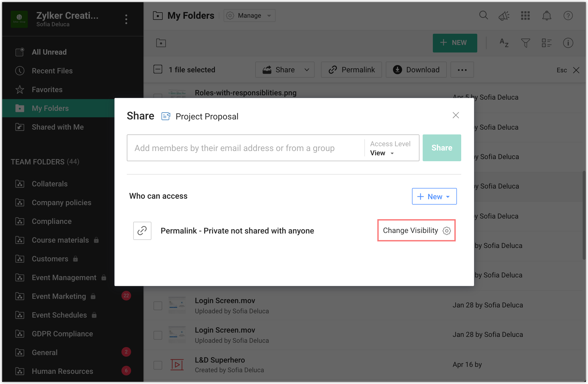Open the Manage dropdown
This screenshot has width=588, height=384.
coord(249,16)
